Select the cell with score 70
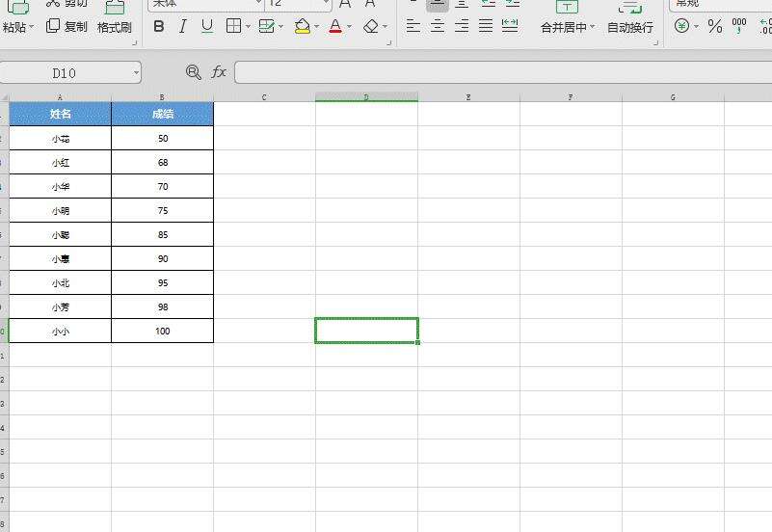Image resolution: width=772 pixels, height=532 pixels. click(x=163, y=187)
